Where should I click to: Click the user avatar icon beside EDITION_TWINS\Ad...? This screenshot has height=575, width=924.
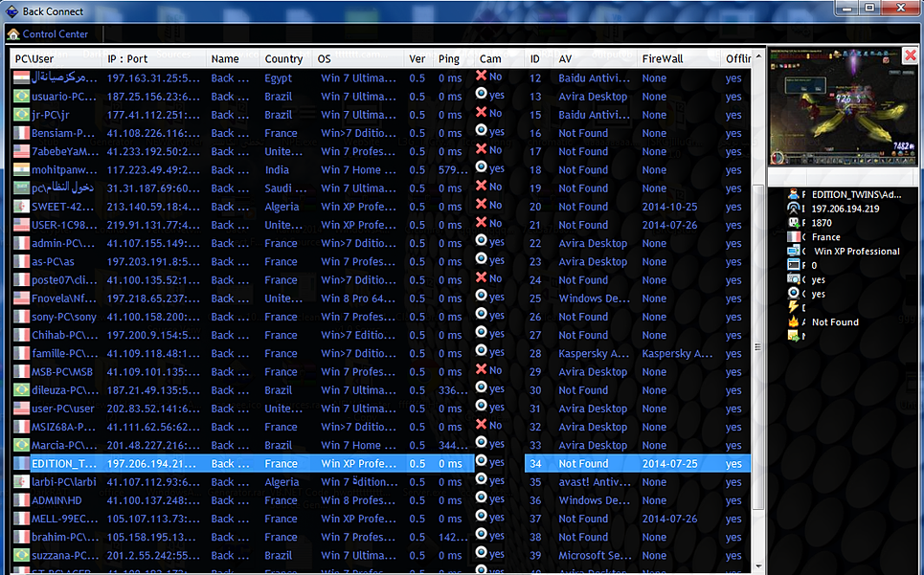(x=793, y=194)
